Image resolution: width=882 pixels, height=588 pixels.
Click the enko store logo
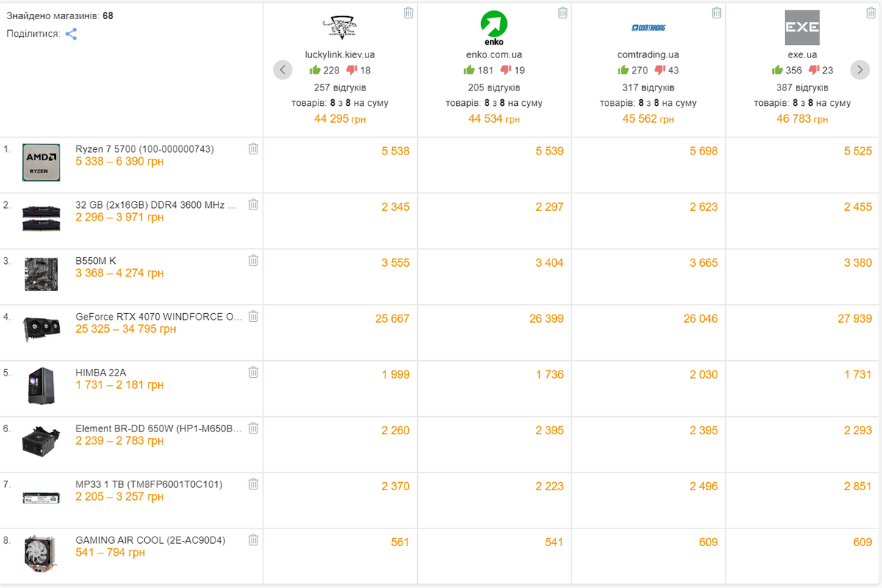pos(494,27)
